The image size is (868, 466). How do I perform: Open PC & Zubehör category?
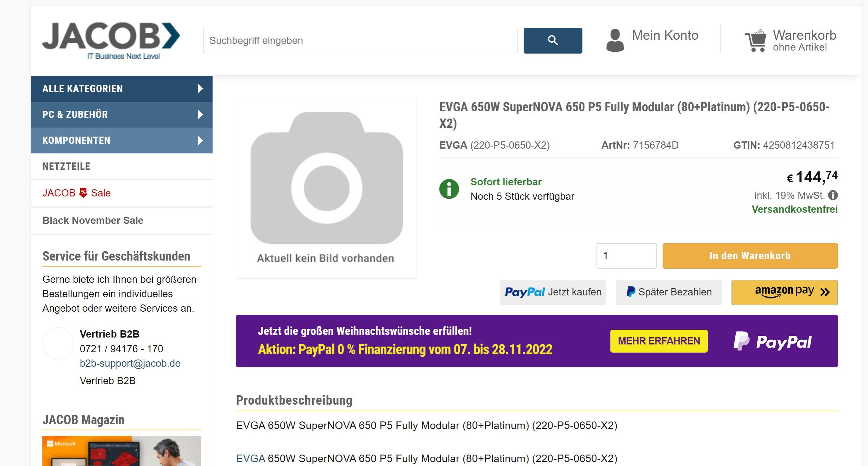point(122,115)
